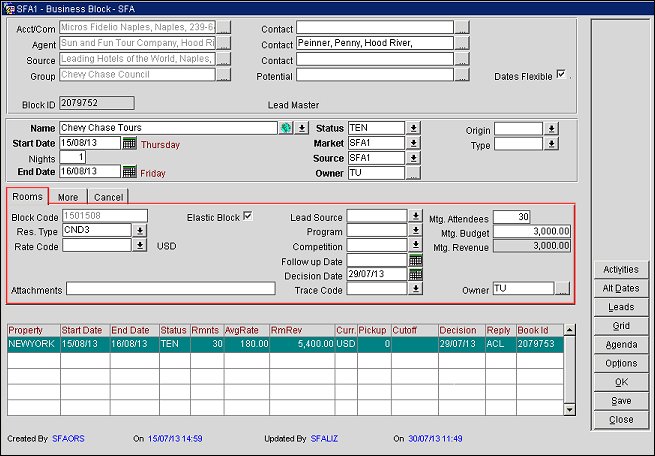Open the End Date calendar picker
Image resolution: width=655 pixels, height=456 pixels.
pyautogui.click(x=129, y=171)
